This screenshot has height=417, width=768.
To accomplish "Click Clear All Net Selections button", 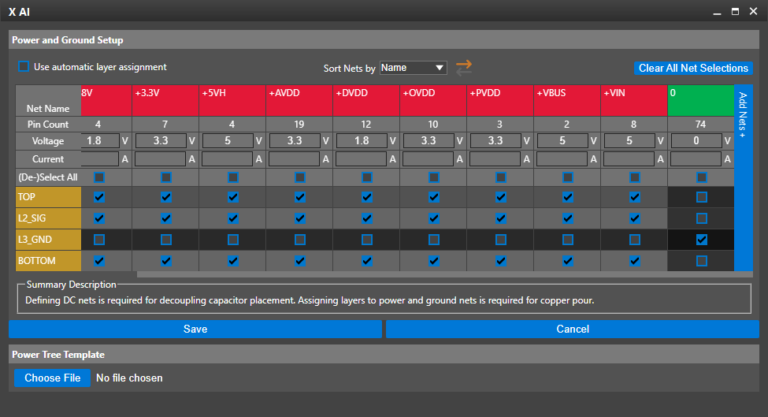I will click(x=692, y=68).
